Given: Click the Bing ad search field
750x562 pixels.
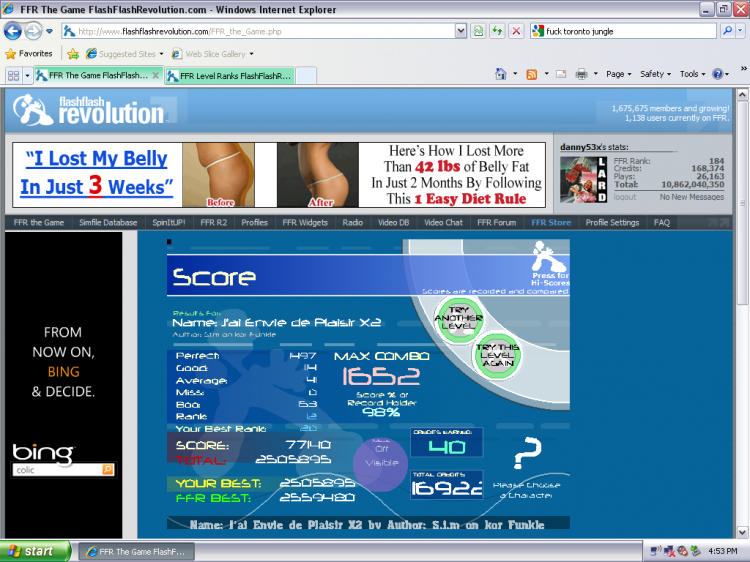Looking at the screenshot, I should click(x=57, y=470).
